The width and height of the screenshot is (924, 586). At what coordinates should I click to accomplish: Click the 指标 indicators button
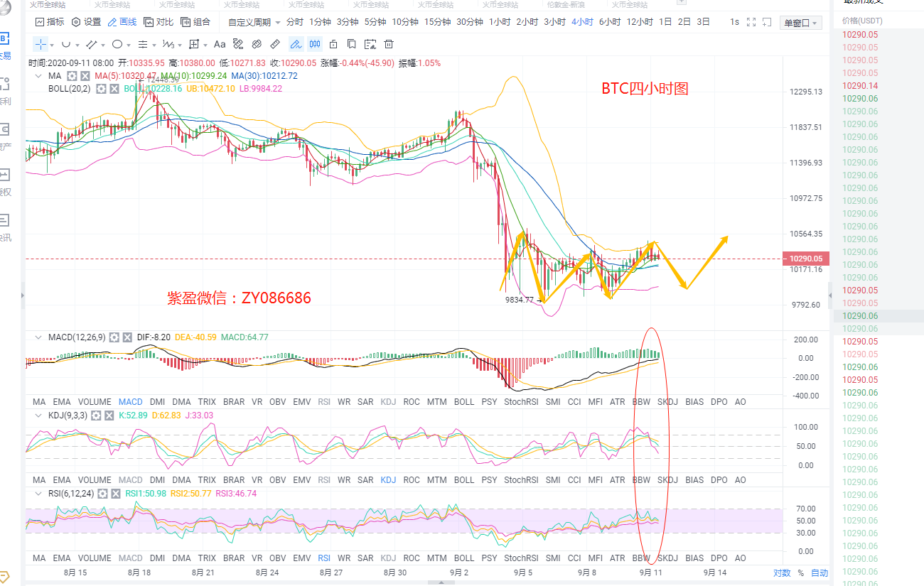[49, 22]
